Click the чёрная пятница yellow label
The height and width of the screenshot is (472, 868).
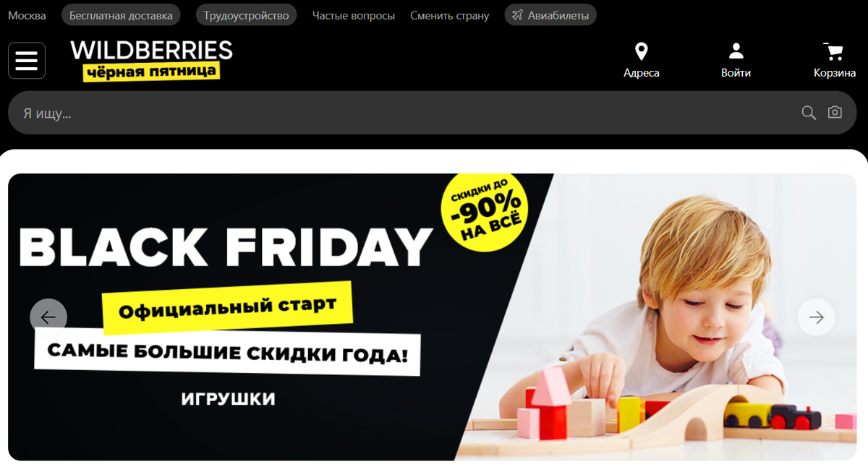tap(151, 72)
